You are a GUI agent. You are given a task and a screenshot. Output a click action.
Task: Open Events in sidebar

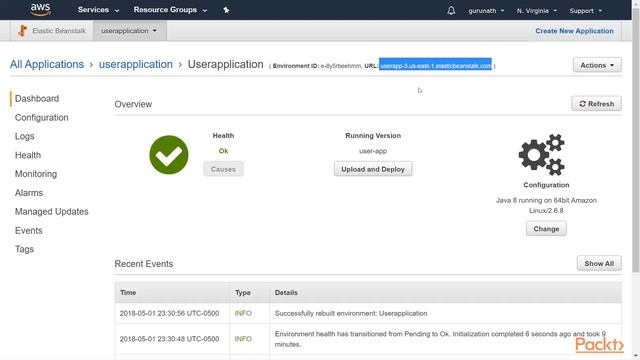click(x=29, y=230)
